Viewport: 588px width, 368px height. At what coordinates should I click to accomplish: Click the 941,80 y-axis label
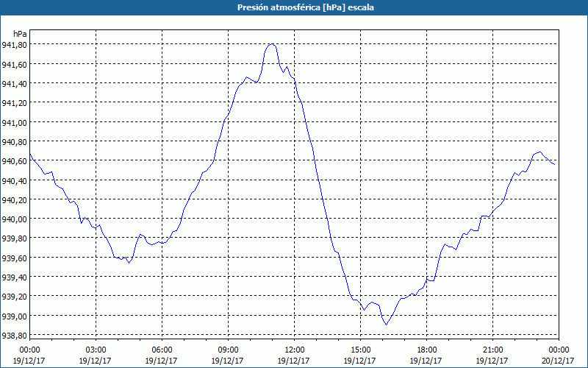(14, 45)
